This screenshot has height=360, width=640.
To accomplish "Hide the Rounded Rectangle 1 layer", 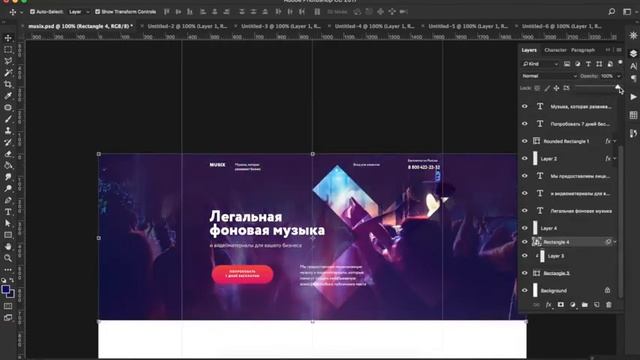I will point(525,141).
